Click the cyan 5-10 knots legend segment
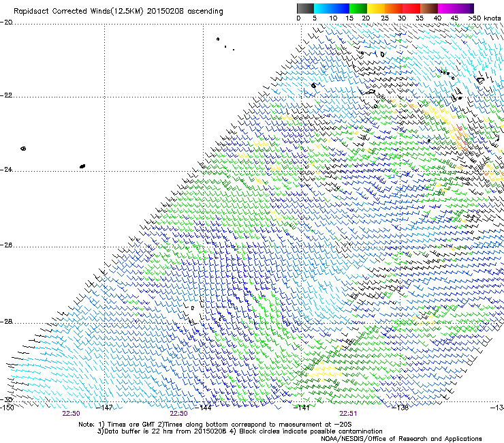Image resolution: width=504 pixels, height=443 pixels. [x=323, y=8]
